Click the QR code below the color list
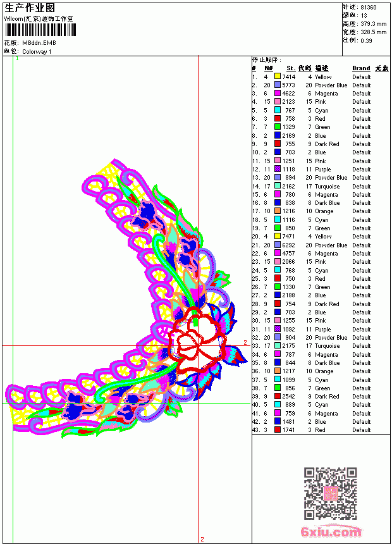The height and width of the screenshot is (544, 392). [x=331, y=493]
